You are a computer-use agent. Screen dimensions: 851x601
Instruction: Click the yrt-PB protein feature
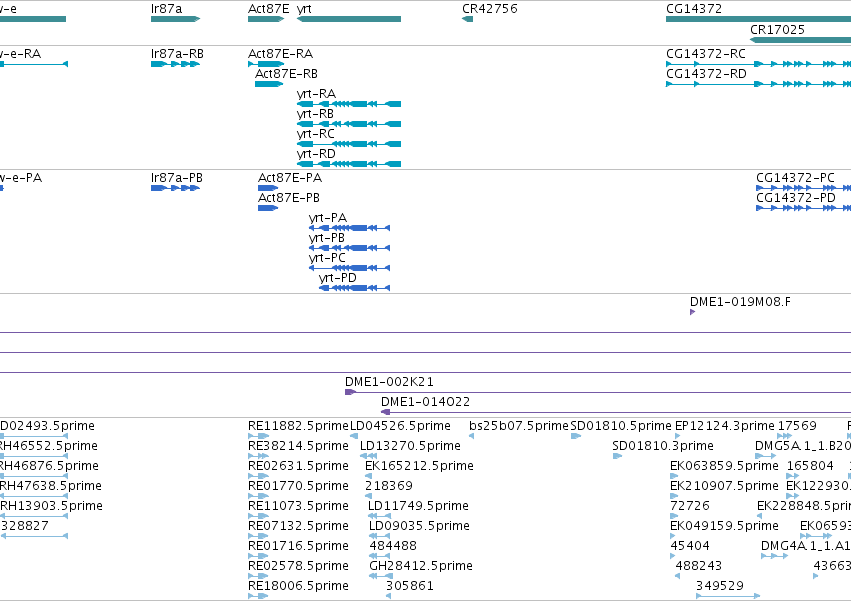click(x=350, y=248)
